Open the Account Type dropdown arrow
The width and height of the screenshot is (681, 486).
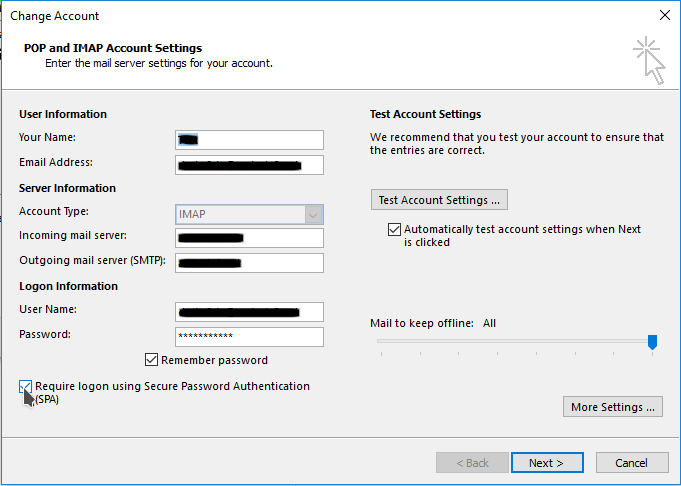314,213
